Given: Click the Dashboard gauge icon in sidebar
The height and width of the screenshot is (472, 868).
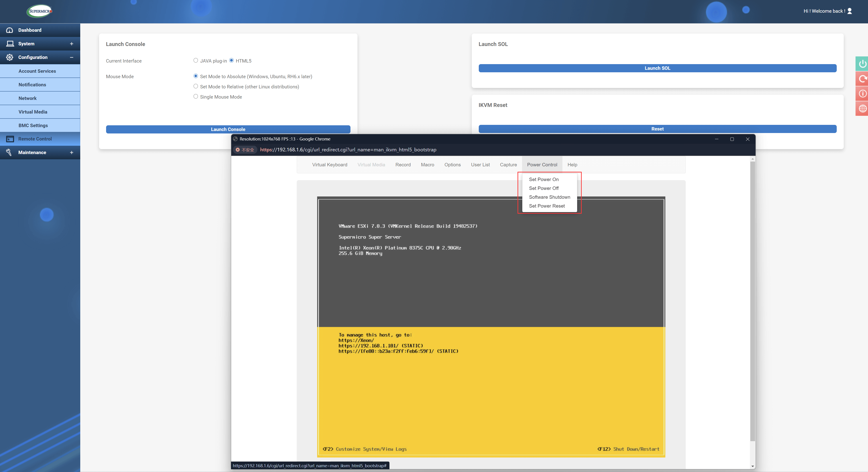Looking at the screenshot, I should [10, 30].
